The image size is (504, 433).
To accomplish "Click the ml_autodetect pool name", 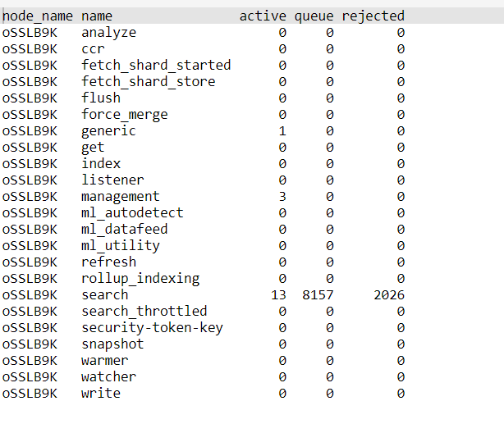I will (x=132, y=213).
